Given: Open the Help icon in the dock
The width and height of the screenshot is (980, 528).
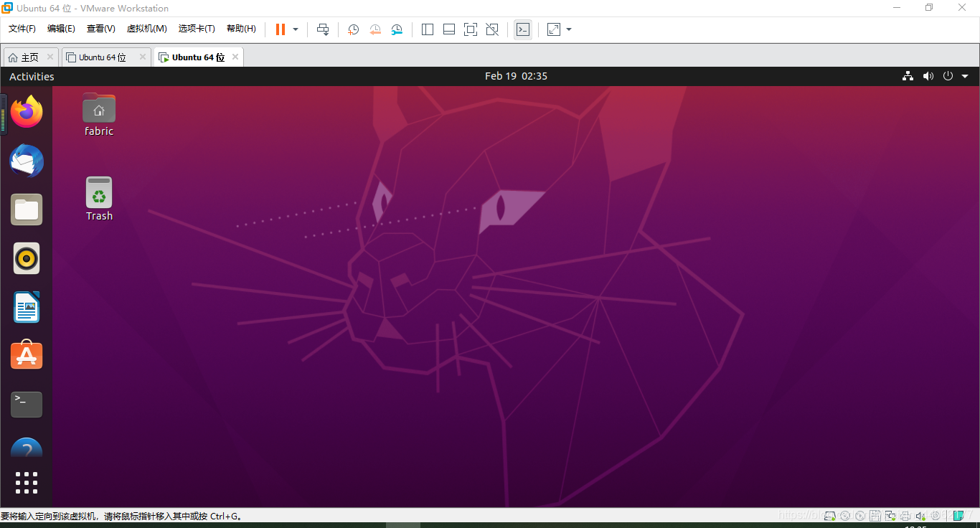Looking at the screenshot, I should point(27,448).
